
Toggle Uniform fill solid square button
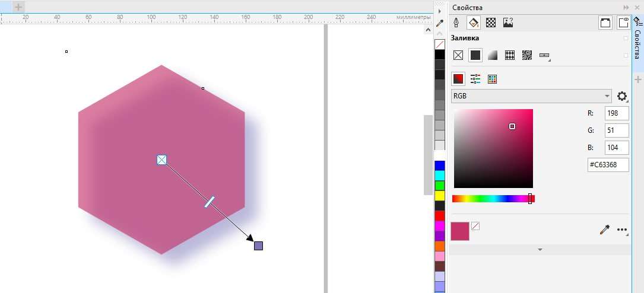[x=475, y=55]
